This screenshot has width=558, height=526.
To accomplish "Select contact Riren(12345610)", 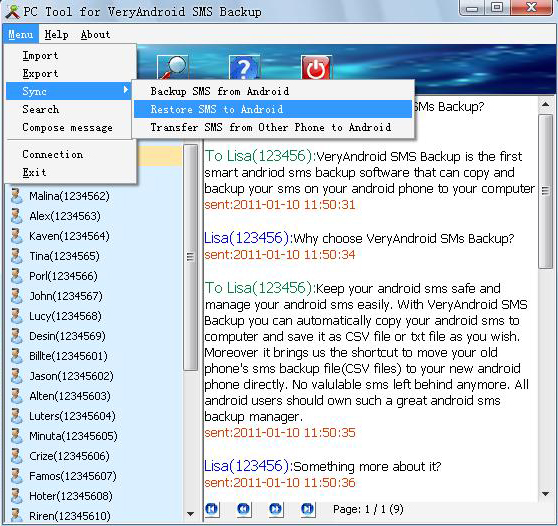I will coord(70,516).
